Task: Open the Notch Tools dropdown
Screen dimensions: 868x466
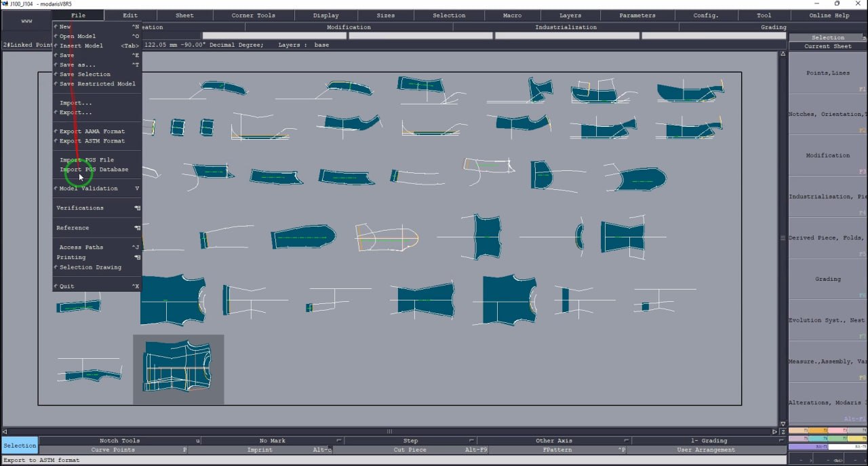Action: tap(119, 441)
